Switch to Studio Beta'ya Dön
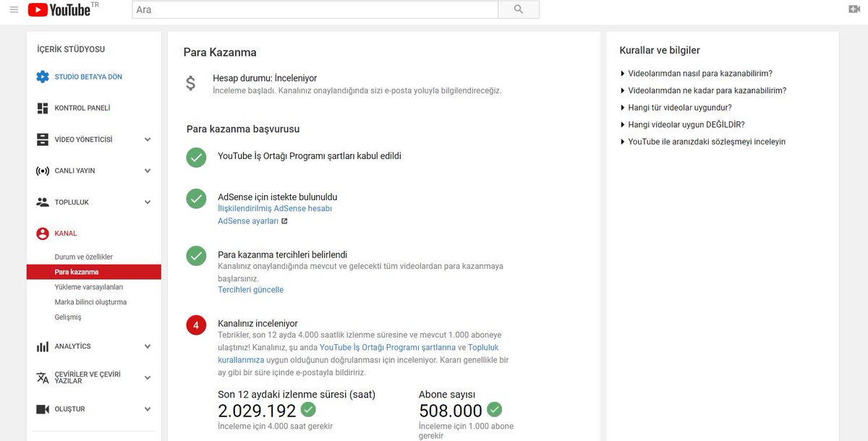 pyautogui.click(x=88, y=77)
